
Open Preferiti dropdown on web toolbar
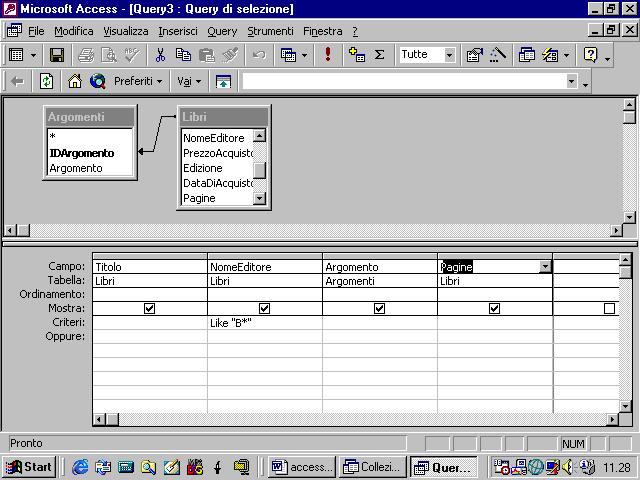pyautogui.click(x=138, y=82)
